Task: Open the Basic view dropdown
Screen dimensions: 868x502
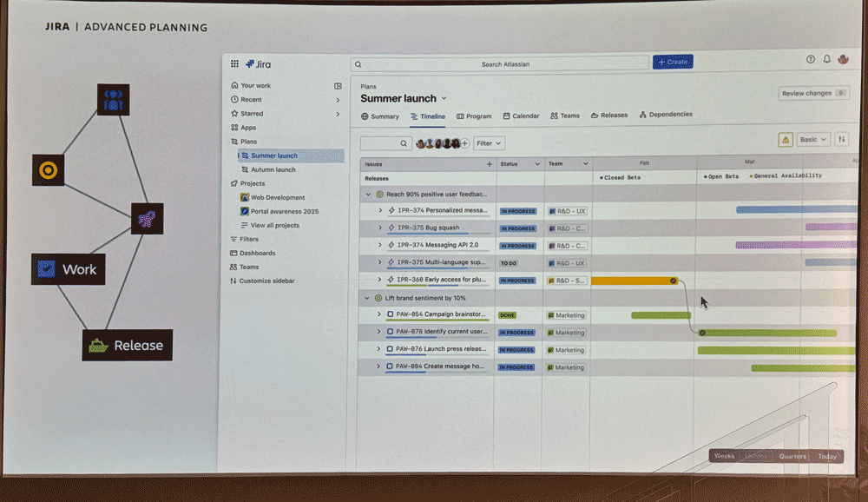Action: click(x=812, y=140)
